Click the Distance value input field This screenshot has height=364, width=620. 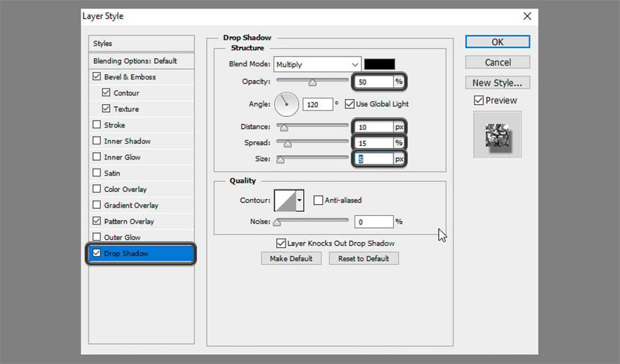(373, 127)
